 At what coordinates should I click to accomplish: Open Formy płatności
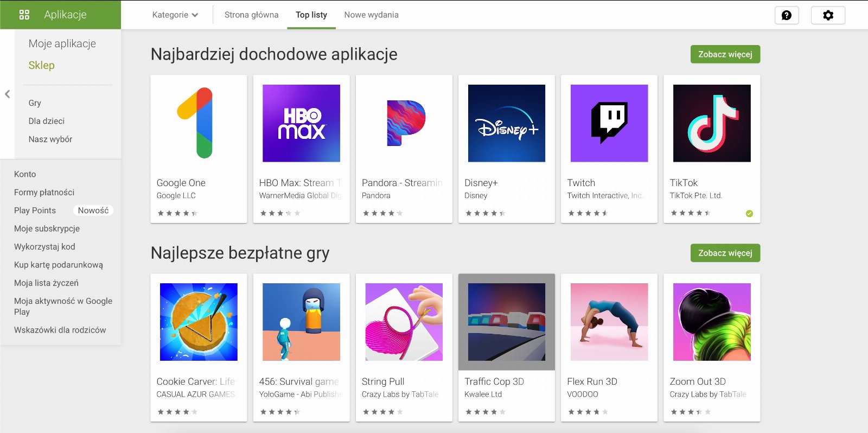[x=44, y=192]
